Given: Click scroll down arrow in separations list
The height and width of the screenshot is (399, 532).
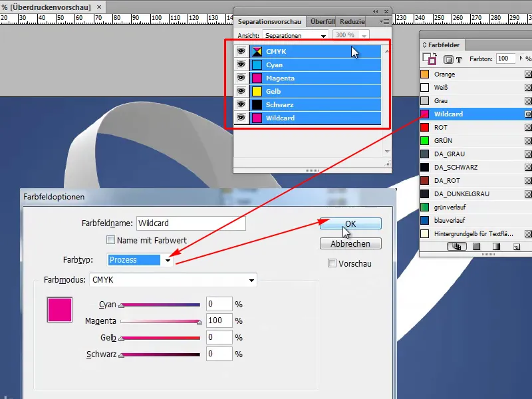Looking at the screenshot, I should [387, 152].
